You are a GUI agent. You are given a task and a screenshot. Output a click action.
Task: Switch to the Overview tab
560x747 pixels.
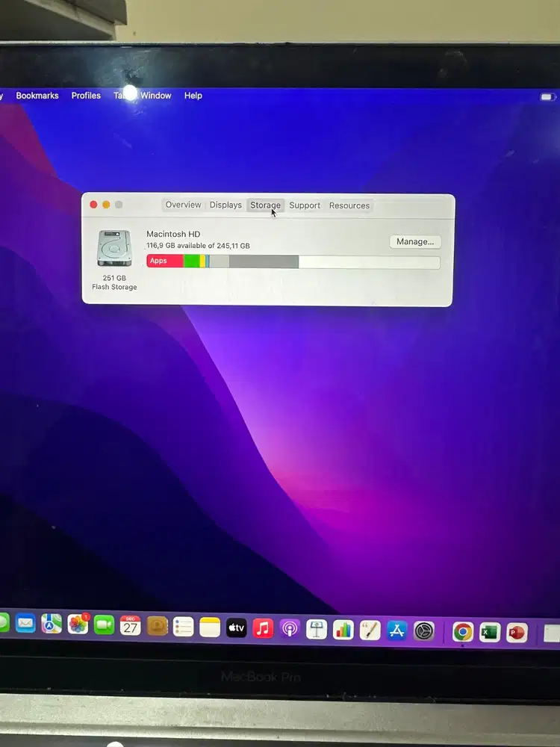(x=184, y=205)
